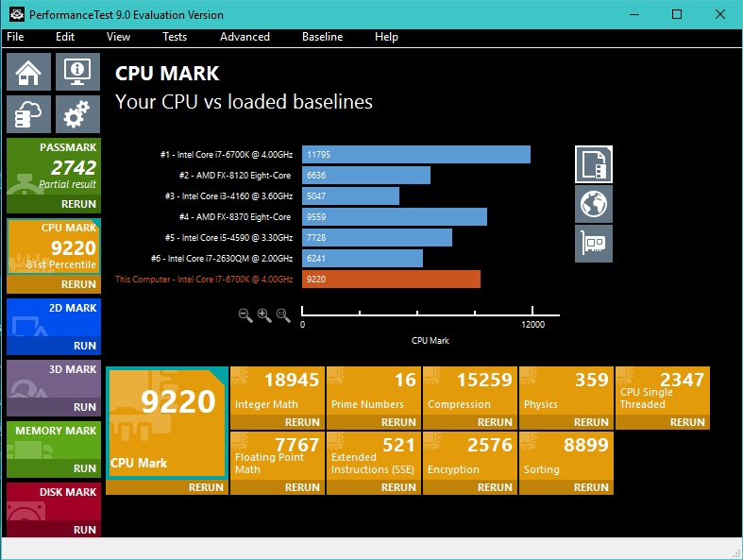Image resolution: width=743 pixels, height=560 pixels.
Task: Open the Baseline menu
Action: click(322, 37)
